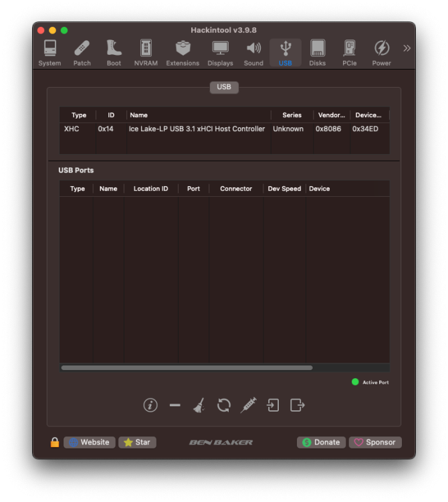Click the lock icon
The image size is (448, 502).
[55, 442]
